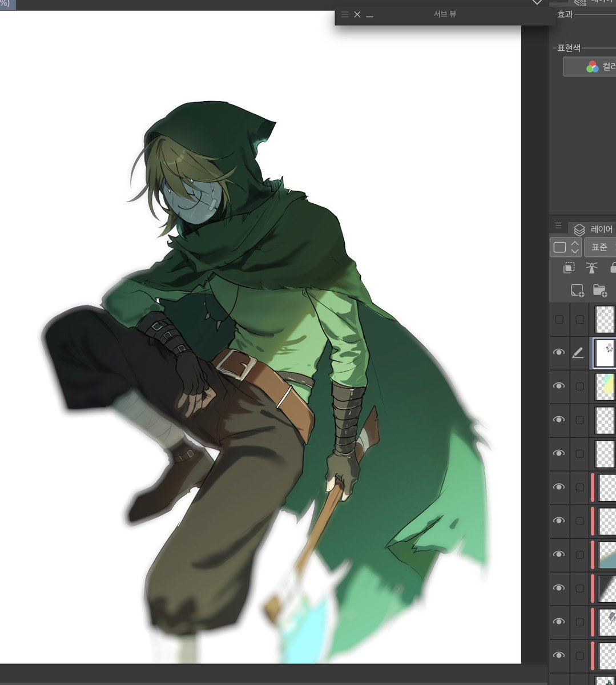
Task: Switch to the 레이어 tab
Action: (593, 229)
